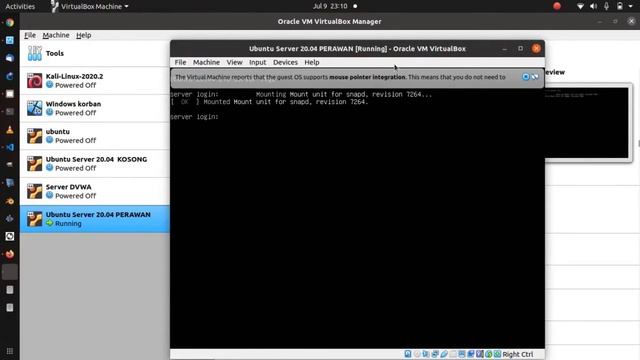Viewport: 640px width, 360px height.
Task: Click the mouse integration icon in VM status bar
Action: tap(489, 354)
